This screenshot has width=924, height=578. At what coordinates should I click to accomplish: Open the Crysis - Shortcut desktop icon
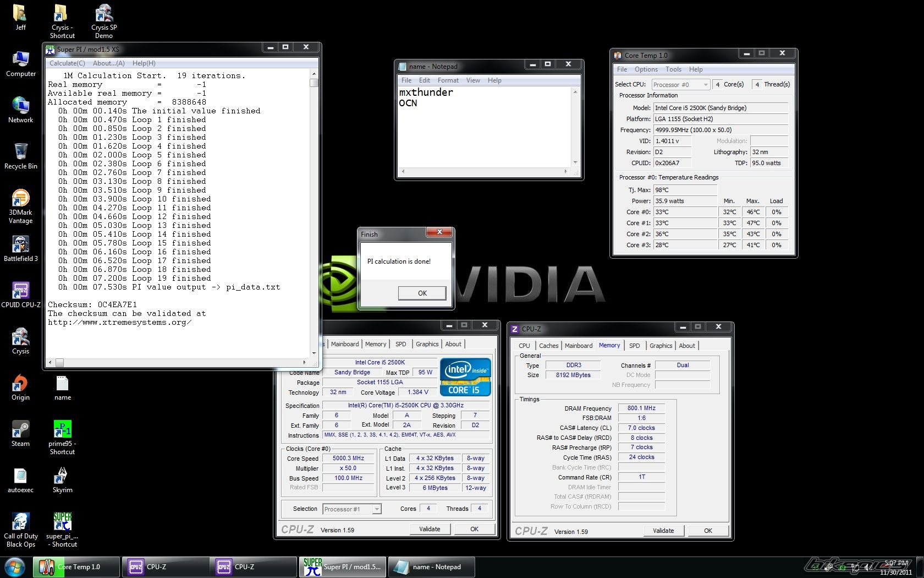click(62, 21)
